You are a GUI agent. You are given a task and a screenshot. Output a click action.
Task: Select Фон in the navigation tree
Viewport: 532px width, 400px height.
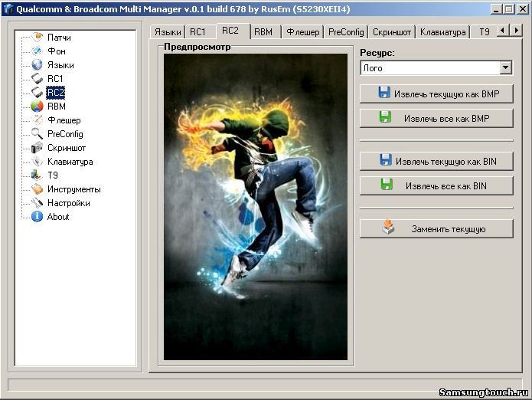click(x=57, y=51)
